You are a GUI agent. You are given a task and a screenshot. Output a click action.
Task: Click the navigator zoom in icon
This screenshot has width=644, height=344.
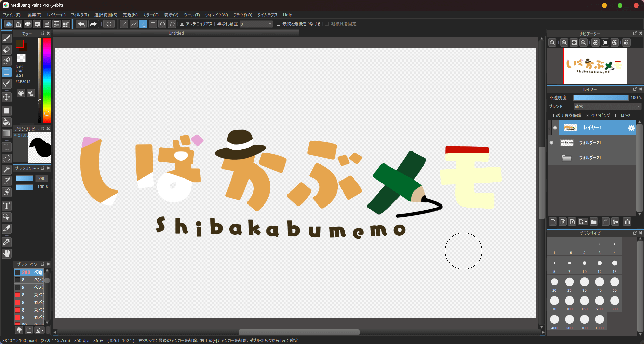pyautogui.click(x=564, y=43)
